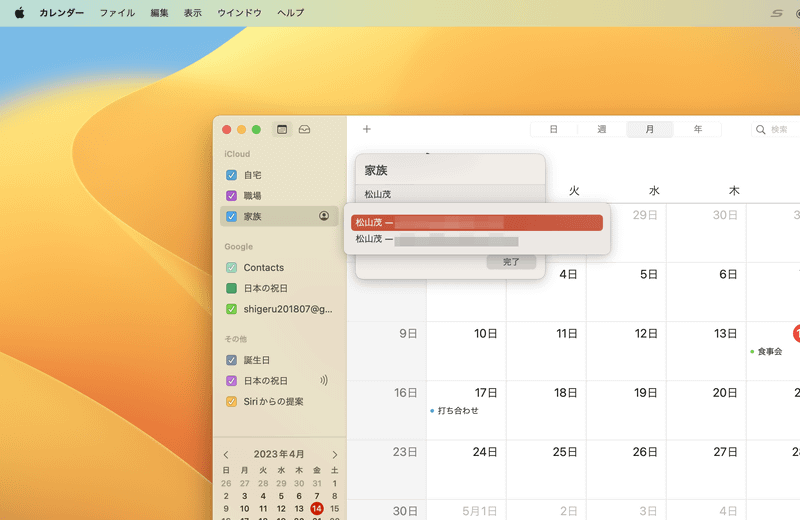Toggle the calendar list sidebar icon
The image size is (800, 520).
[x=282, y=130]
